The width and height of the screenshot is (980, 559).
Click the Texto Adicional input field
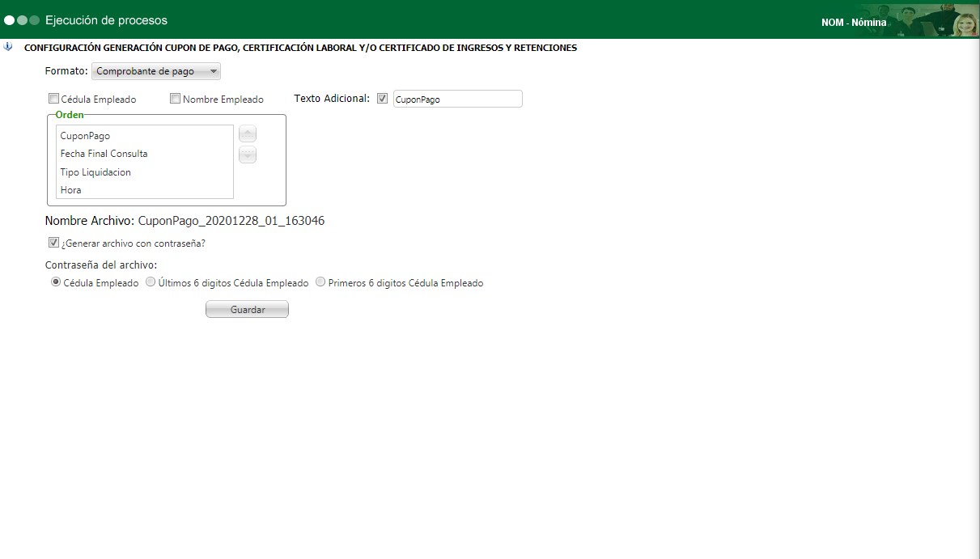coord(458,99)
